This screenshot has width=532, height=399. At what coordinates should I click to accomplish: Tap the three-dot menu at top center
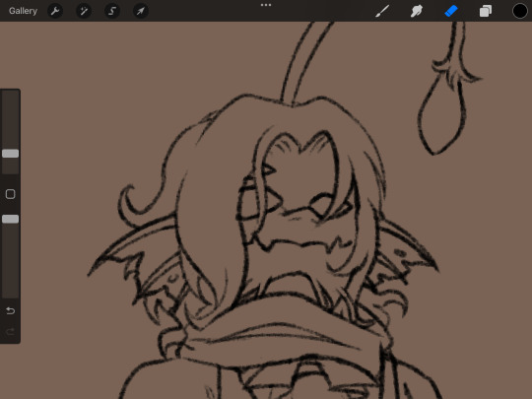pos(266,5)
